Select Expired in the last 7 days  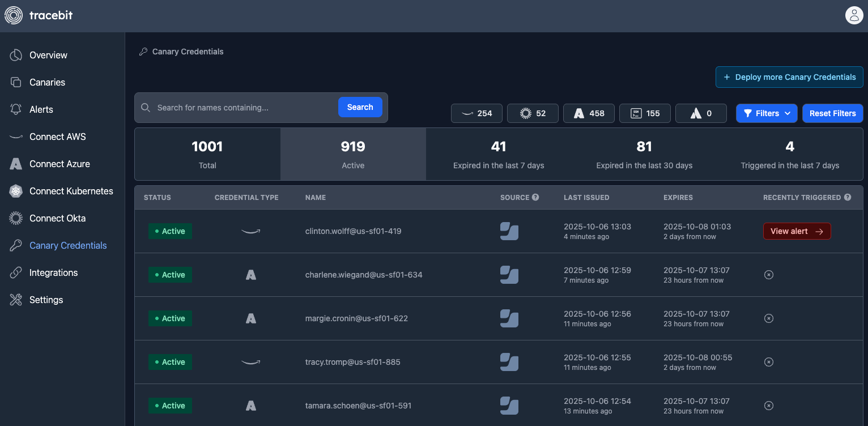(499, 154)
